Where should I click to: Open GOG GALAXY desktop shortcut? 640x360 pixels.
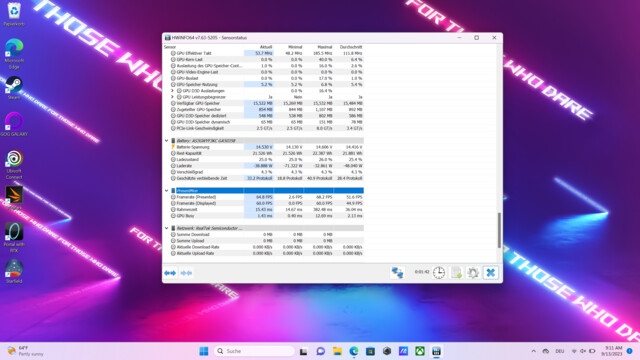(x=14, y=124)
